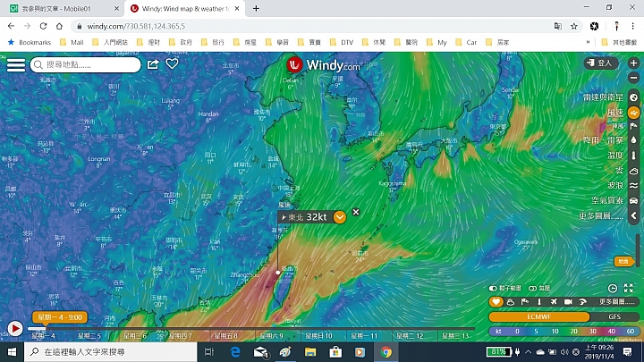Viewport: 644px width, 362px height.
Task: Open the Windy hamburger menu
Action: [15, 65]
